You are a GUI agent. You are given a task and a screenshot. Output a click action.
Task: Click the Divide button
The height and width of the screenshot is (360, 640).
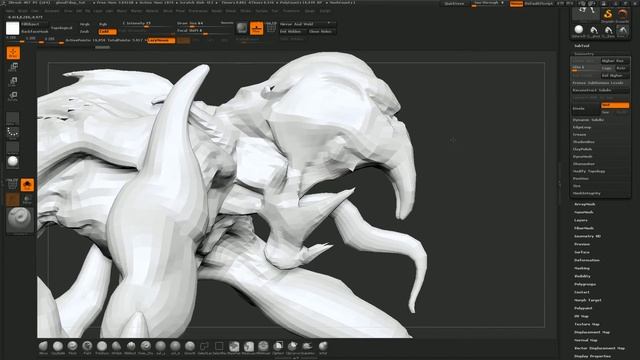click(586, 109)
